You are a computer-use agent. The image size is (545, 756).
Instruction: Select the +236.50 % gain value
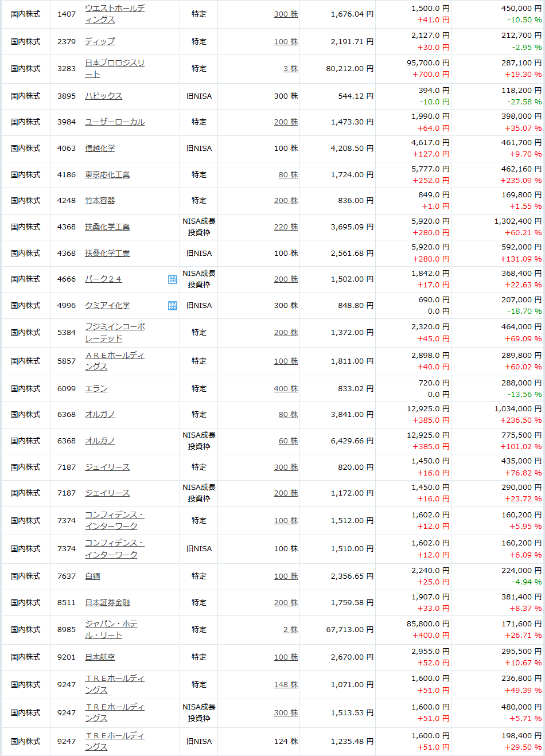tap(521, 420)
